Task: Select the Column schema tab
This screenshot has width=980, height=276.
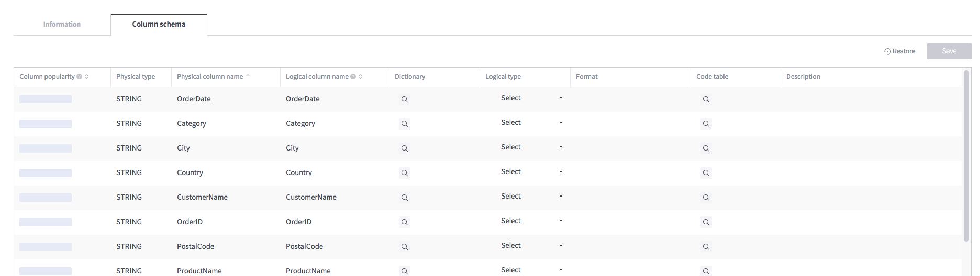Action: click(x=159, y=25)
